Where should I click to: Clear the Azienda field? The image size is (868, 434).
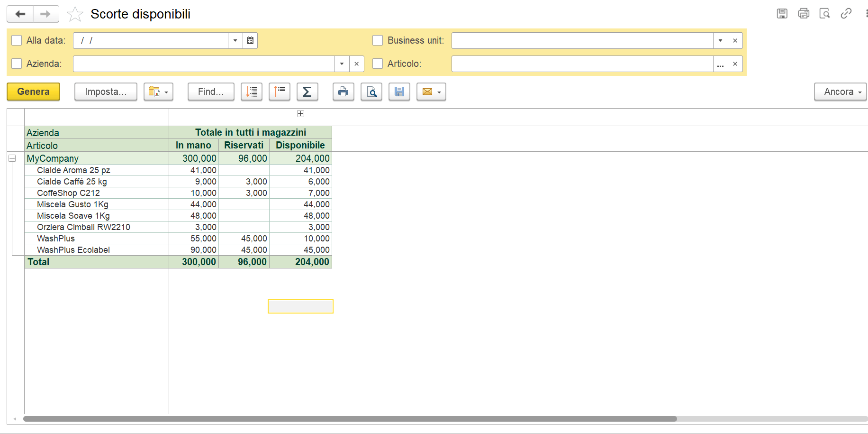(356, 64)
